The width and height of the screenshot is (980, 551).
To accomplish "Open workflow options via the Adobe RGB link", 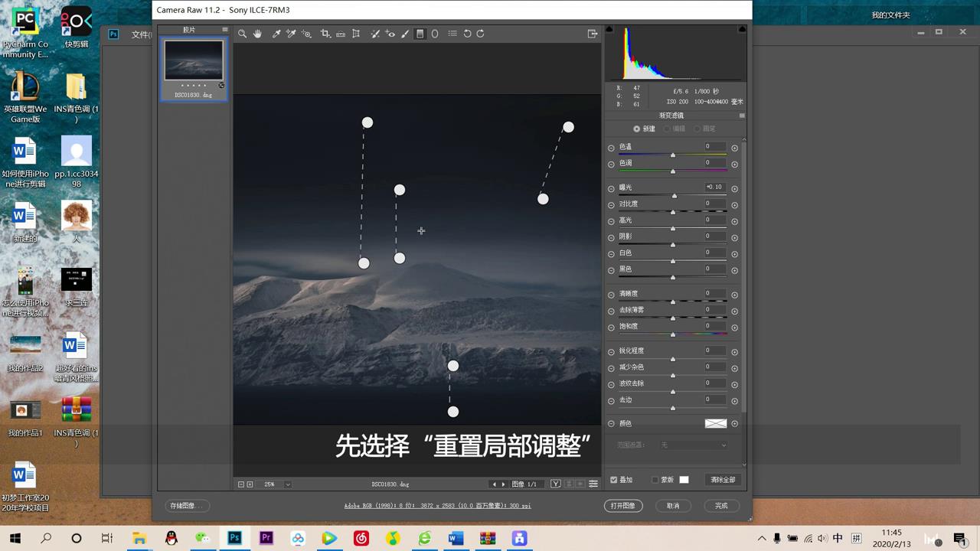I will point(436,505).
